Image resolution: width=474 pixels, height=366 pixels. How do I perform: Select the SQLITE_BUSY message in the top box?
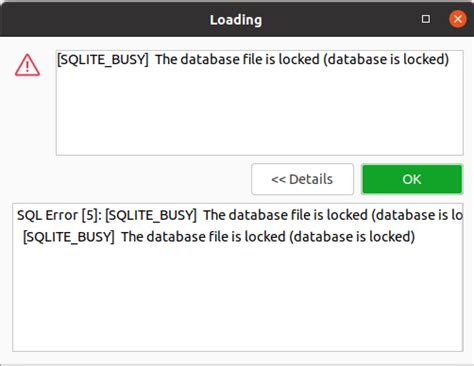253,59
